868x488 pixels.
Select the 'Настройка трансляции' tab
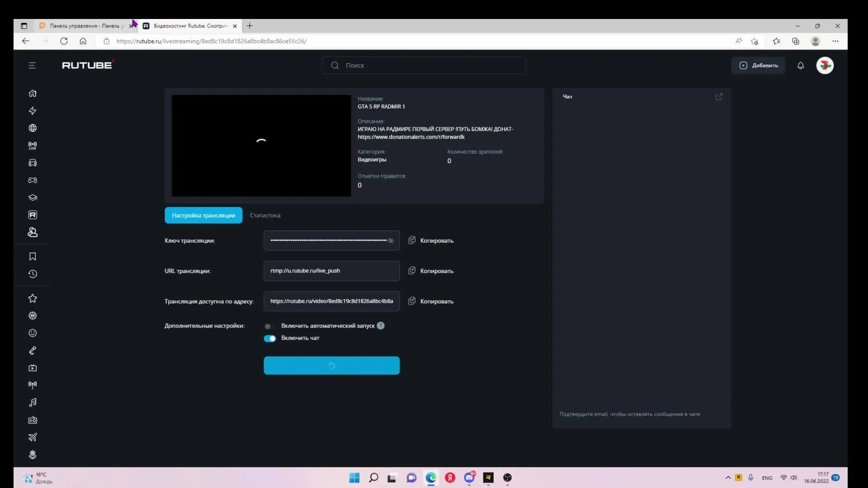pyautogui.click(x=203, y=216)
